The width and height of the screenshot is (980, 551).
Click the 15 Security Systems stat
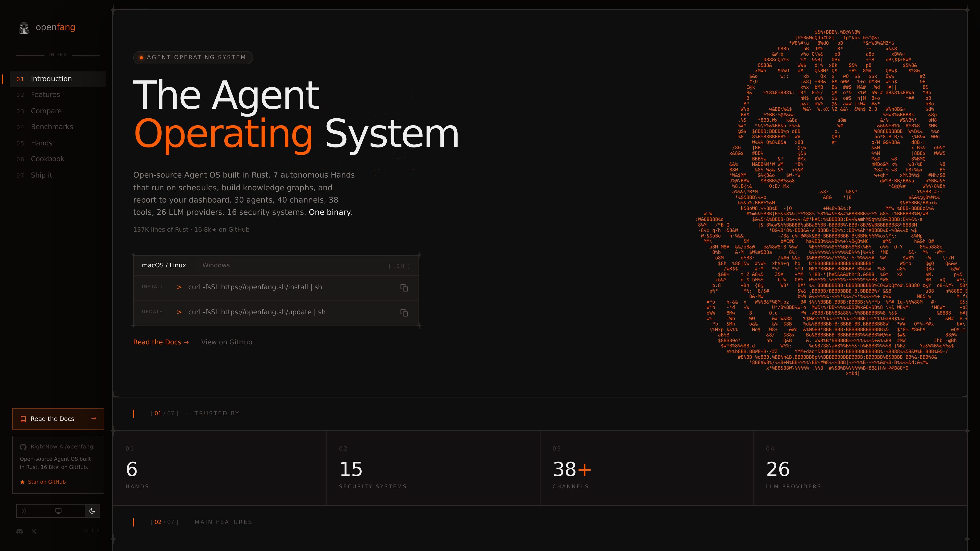[433, 468]
